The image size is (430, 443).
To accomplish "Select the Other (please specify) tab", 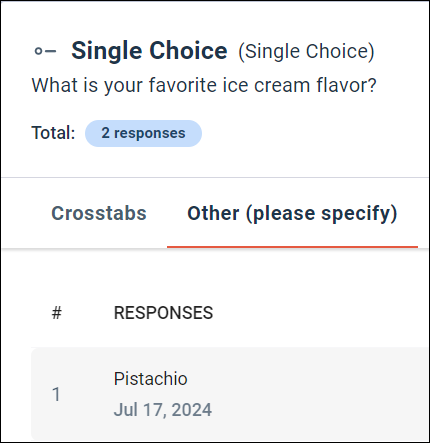I will (x=292, y=213).
